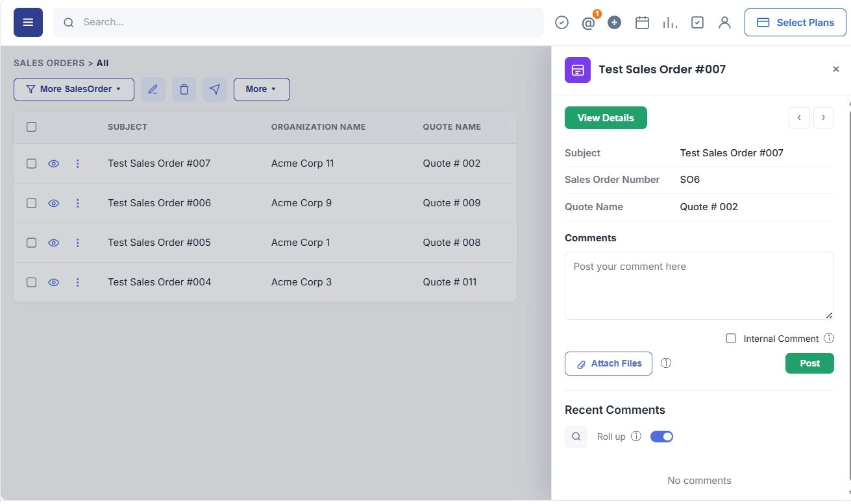Click the All breadcrumb item
851x504 pixels.
click(103, 63)
